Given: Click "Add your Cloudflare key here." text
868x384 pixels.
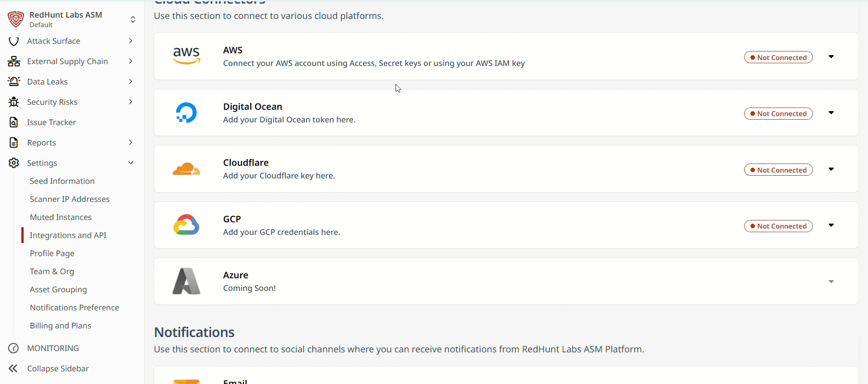Looking at the screenshot, I should tap(279, 176).
